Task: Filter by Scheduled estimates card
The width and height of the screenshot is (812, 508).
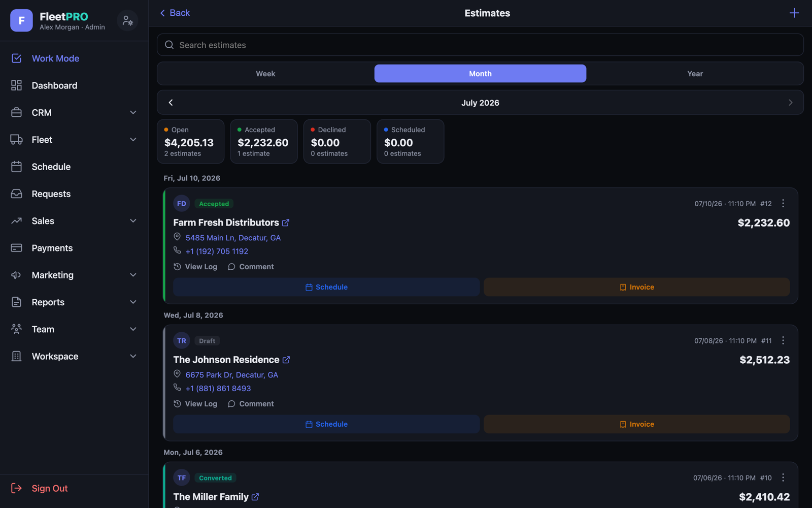Action: point(410,141)
